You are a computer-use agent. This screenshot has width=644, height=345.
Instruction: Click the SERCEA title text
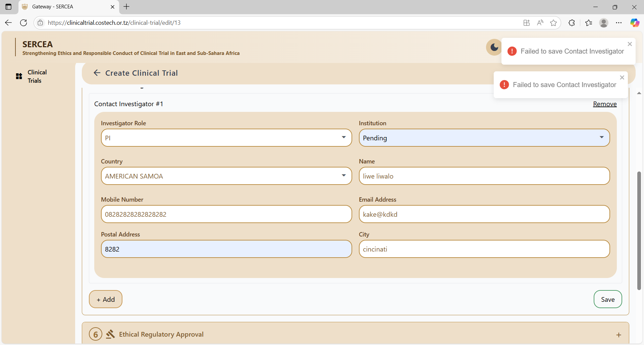click(38, 44)
